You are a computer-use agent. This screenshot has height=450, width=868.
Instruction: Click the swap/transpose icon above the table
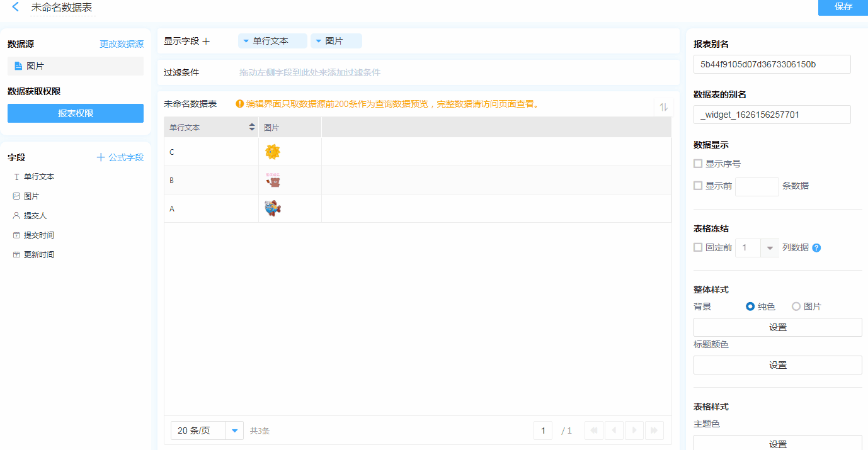point(663,107)
